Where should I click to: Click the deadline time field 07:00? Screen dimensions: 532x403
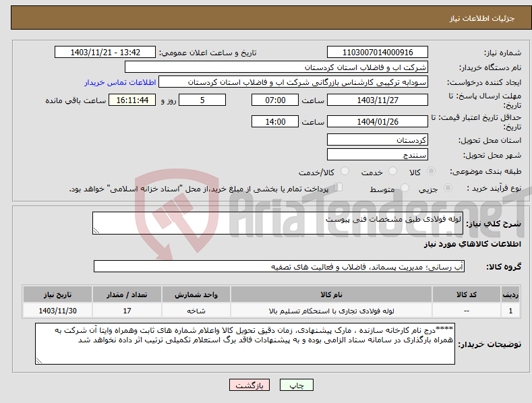(x=275, y=100)
